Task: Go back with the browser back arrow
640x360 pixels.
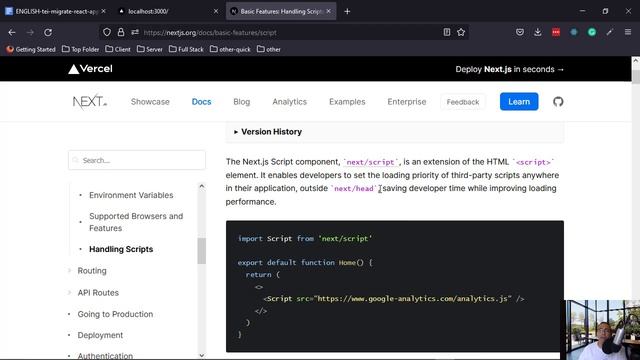Action: 12,32
